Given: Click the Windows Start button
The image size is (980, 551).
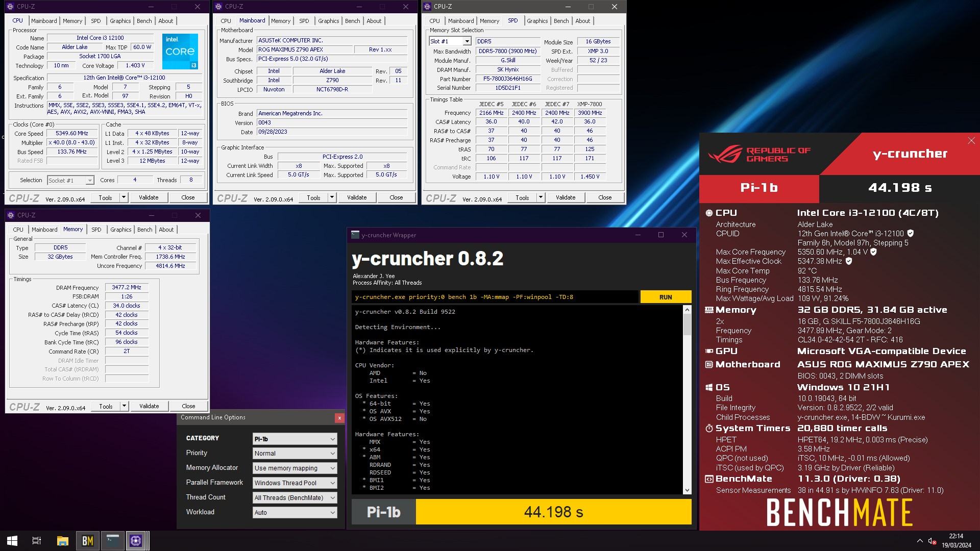Looking at the screenshot, I should [12, 541].
